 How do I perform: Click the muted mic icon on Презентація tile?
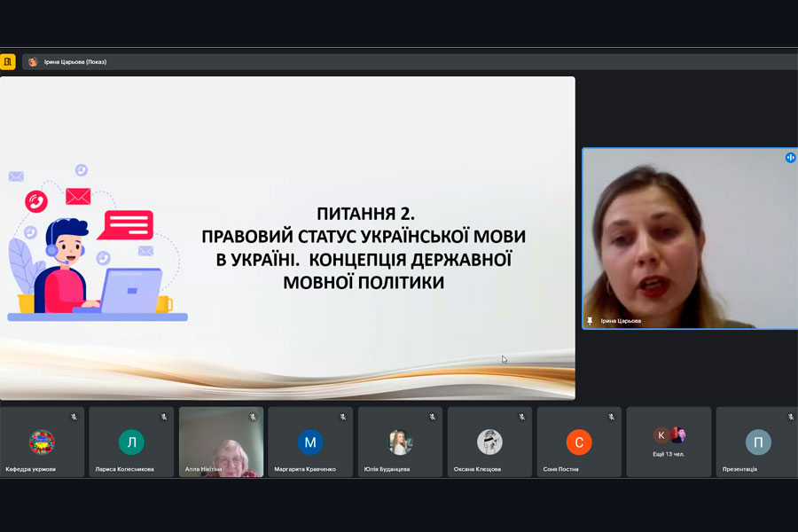791,417
